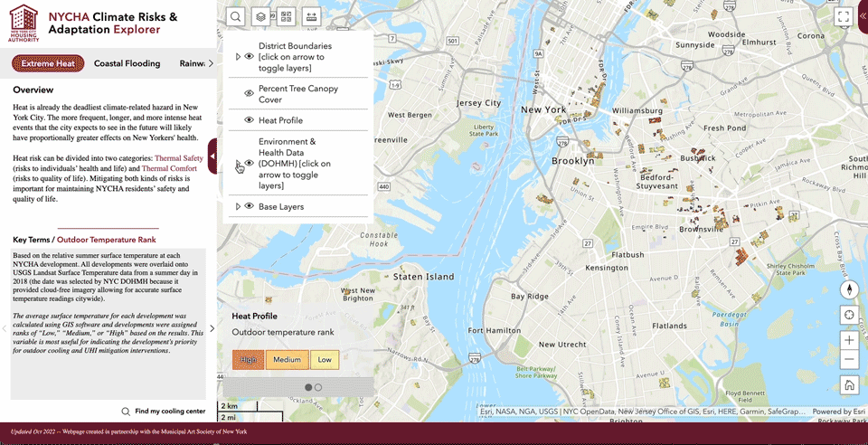The height and width of the screenshot is (445, 868).
Task: Click Bay Ridge map label
Action: [530, 296]
